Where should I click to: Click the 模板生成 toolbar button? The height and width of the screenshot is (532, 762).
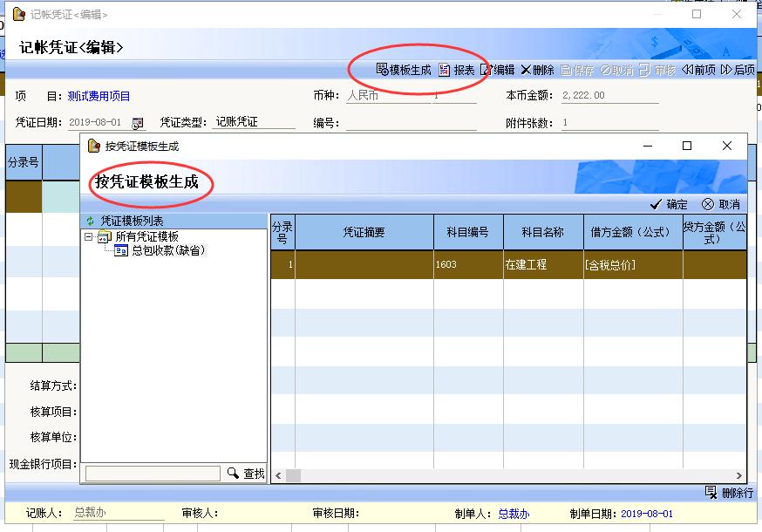(403, 70)
